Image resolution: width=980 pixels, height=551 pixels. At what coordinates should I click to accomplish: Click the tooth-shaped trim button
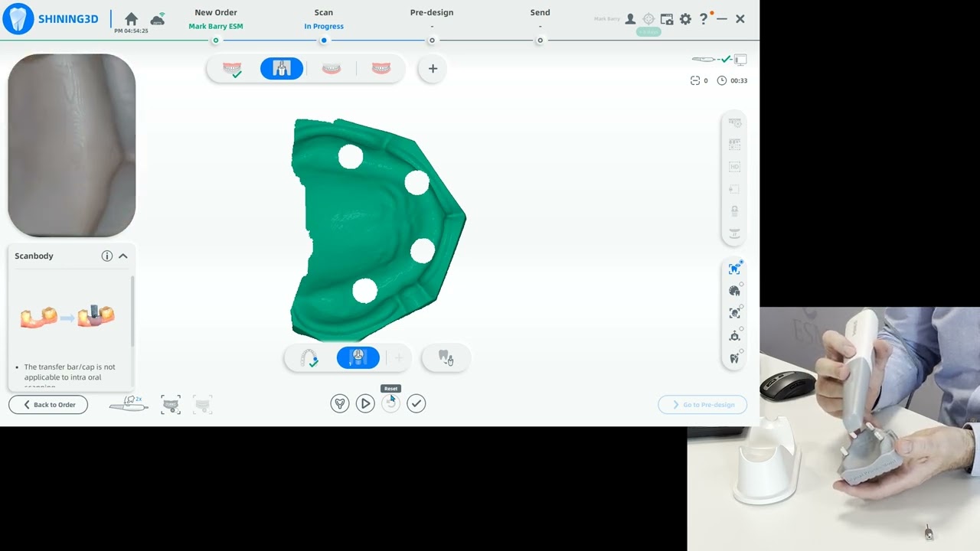340,403
